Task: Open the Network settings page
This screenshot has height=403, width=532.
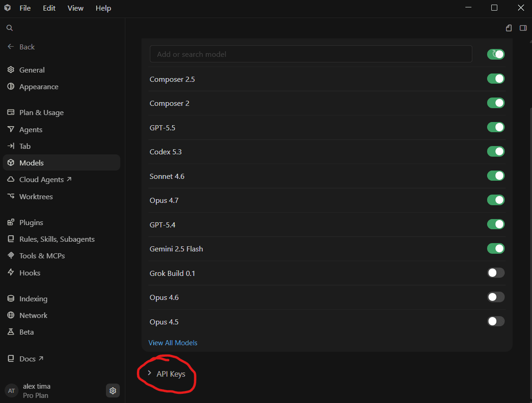Action: pyautogui.click(x=62, y=315)
